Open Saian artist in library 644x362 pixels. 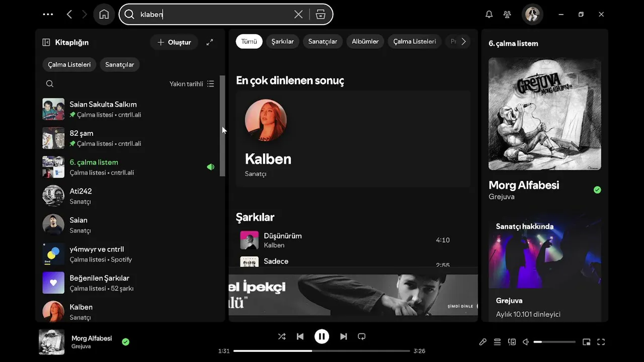(x=129, y=225)
